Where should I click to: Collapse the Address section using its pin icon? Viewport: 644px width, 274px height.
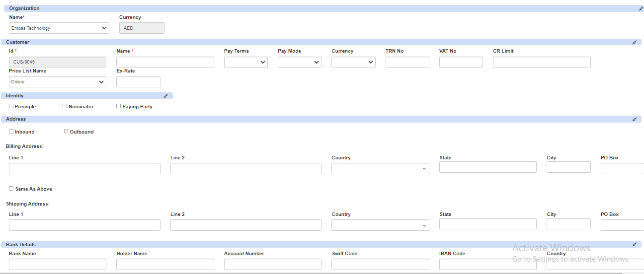(635, 120)
